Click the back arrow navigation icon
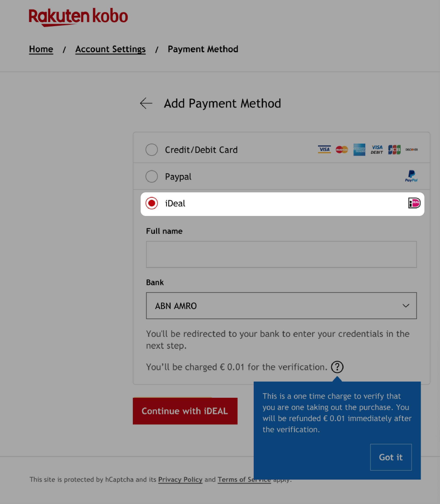Viewport: 440px width, 504px height. (146, 103)
